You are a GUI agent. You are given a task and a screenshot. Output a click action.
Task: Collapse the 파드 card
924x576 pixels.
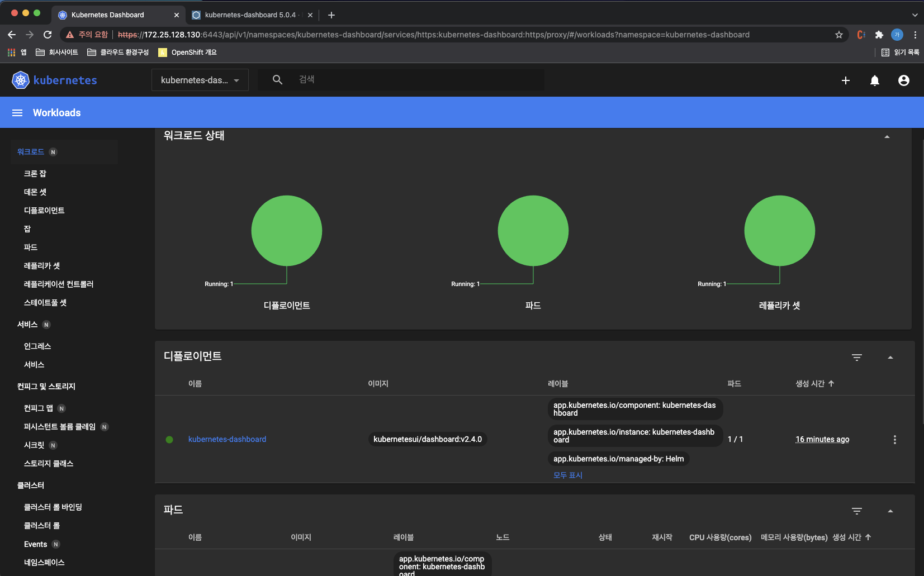890,511
